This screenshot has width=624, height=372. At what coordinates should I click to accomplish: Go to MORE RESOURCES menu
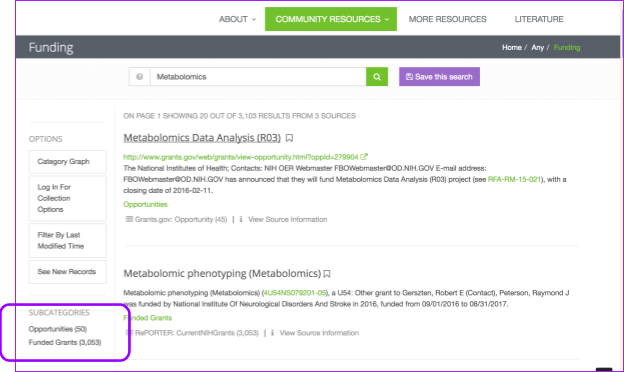click(447, 19)
